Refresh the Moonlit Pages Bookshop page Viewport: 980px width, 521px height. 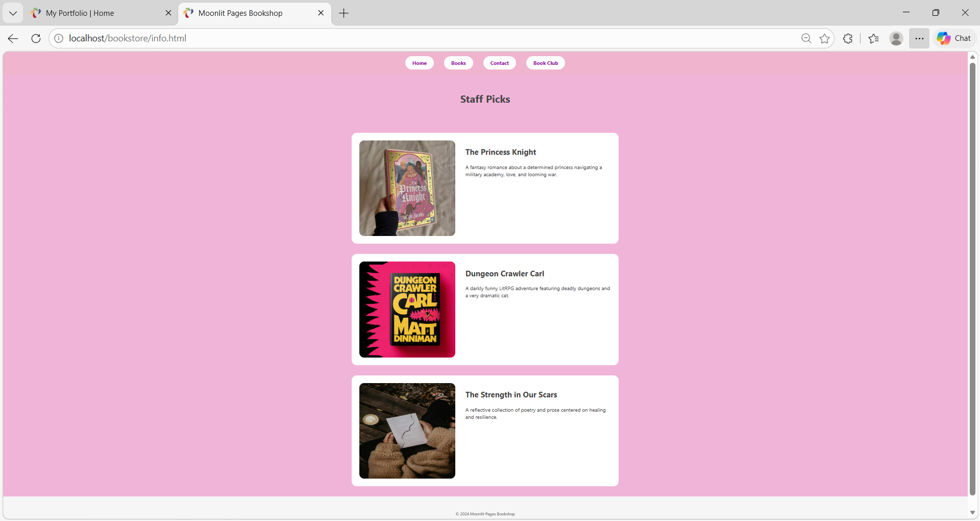coord(35,38)
